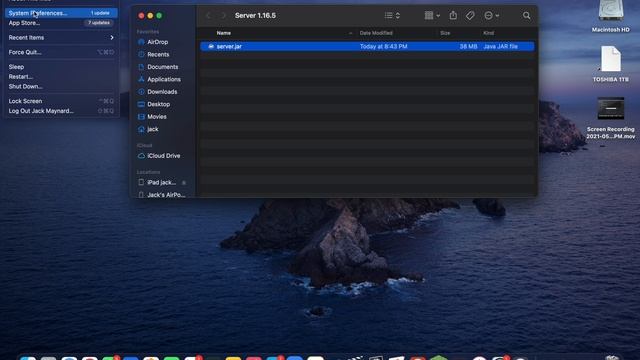This screenshot has height=360, width=640.
Task: Open System Preferences from the Apple menu
Action: 61,13
